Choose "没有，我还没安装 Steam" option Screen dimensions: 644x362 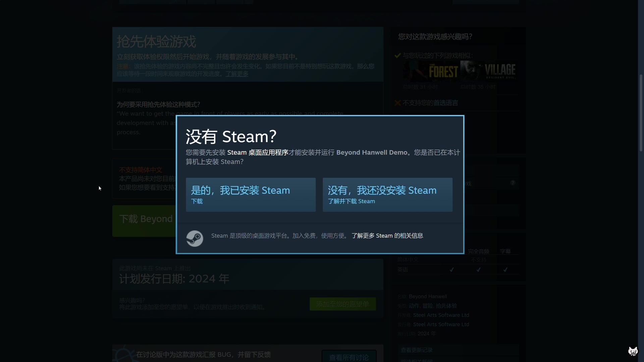click(x=387, y=195)
